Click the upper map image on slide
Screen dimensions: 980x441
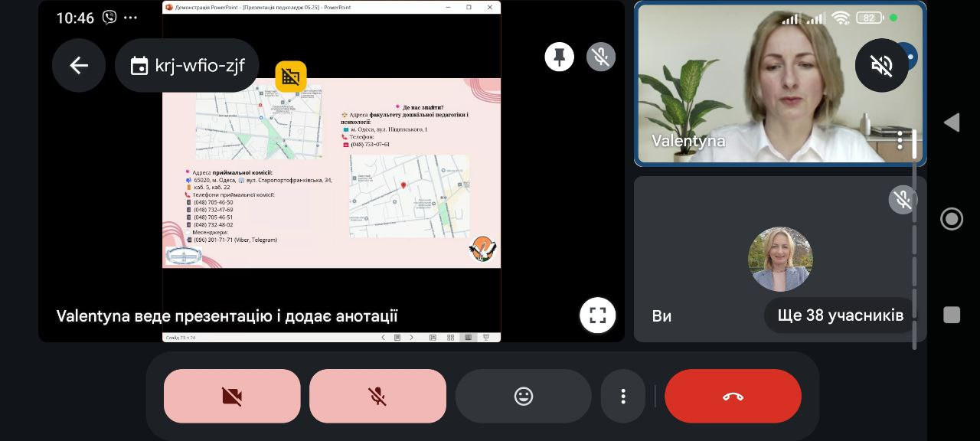[259, 122]
